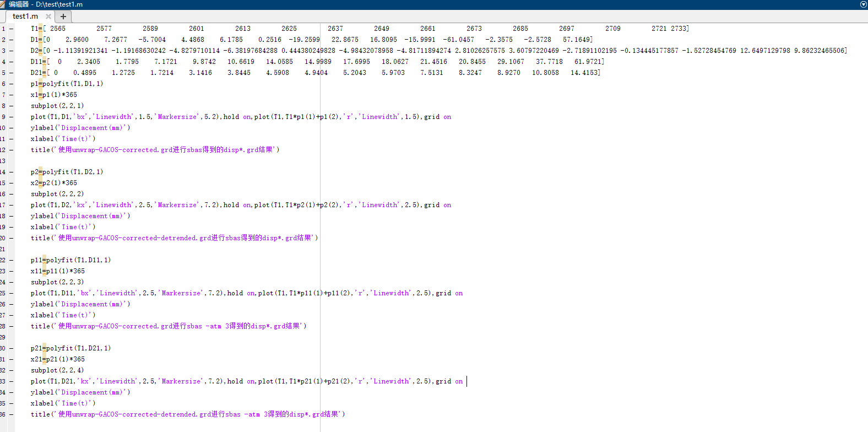
Task: Click the plot(T1,D11,'bx' statement
Action: click(x=247, y=293)
